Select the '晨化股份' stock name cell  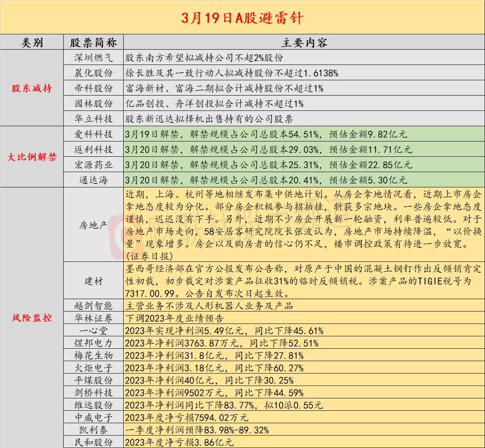tap(93, 73)
